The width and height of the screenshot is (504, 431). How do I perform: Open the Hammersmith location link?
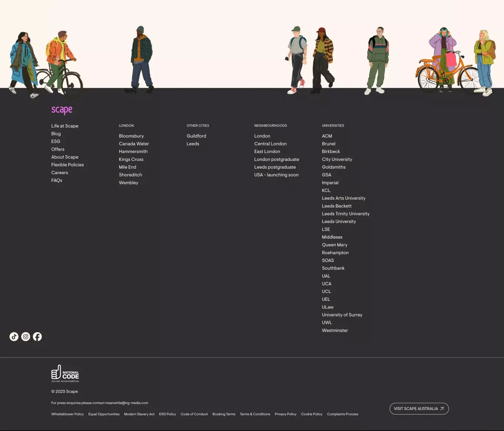(x=133, y=151)
